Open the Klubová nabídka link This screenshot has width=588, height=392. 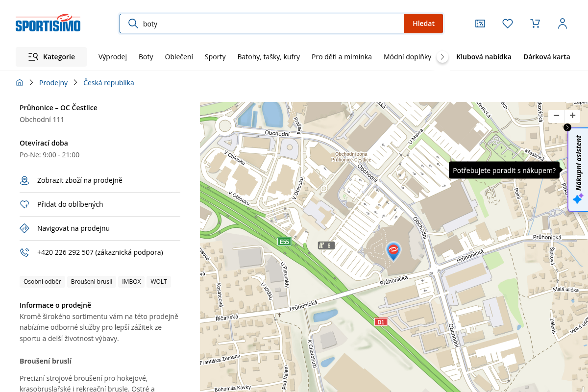point(484,57)
